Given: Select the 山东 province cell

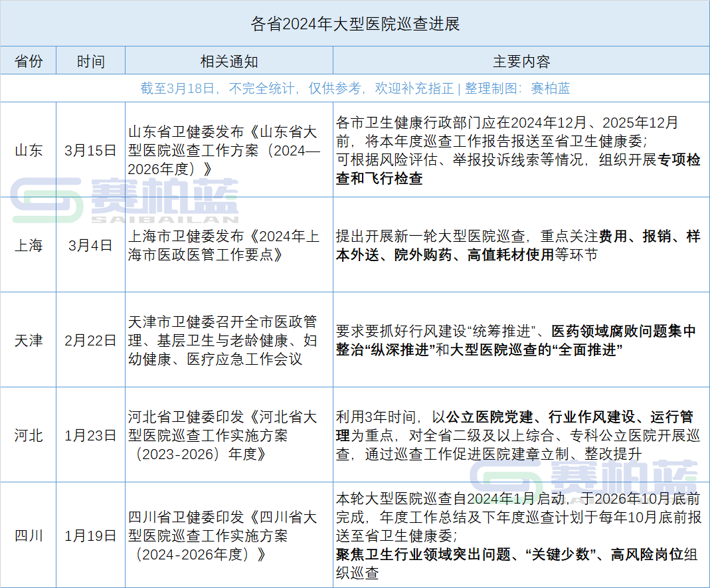Looking at the screenshot, I should tap(28, 151).
